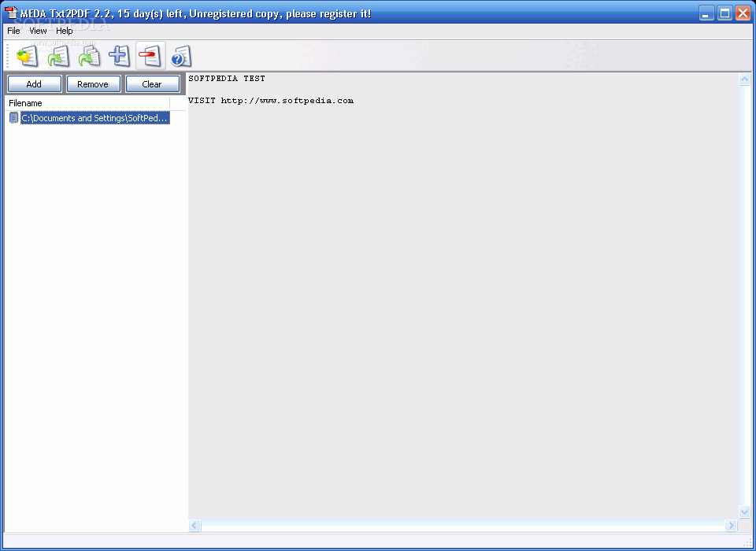Click the app icon in title bar
This screenshot has height=551, width=756.
[x=10, y=13]
